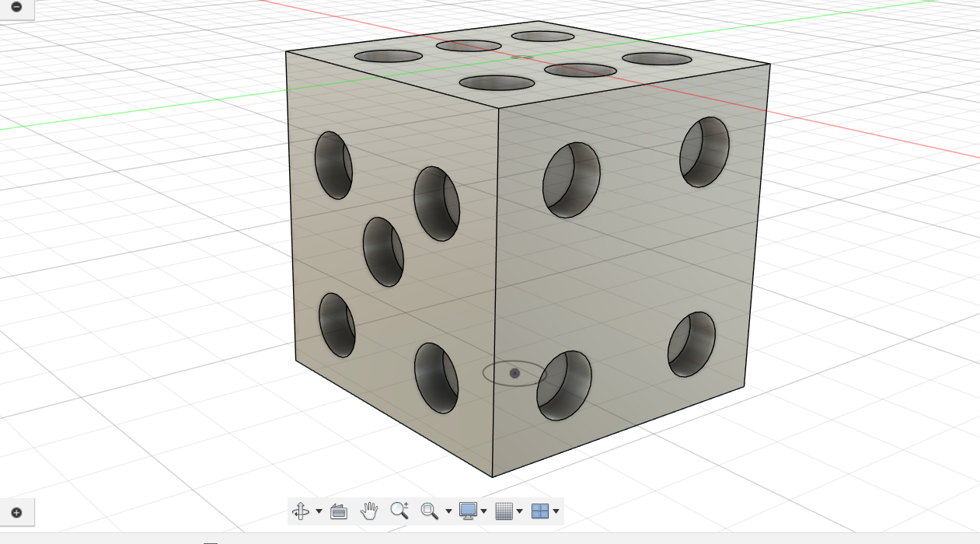980x544 pixels.
Task: Select the Pan hand tool
Action: point(369,511)
